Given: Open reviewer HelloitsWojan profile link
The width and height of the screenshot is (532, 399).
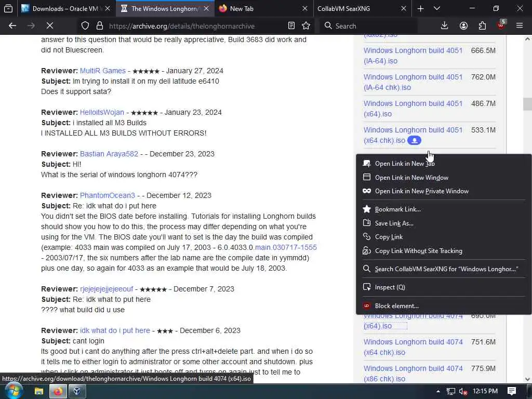Looking at the screenshot, I should pos(102,112).
